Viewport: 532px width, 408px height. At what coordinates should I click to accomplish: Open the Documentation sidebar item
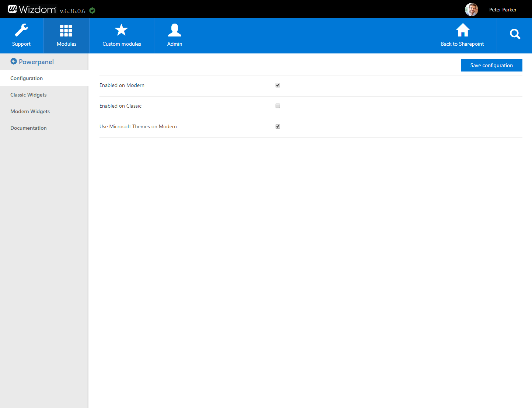(x=28, y=128)
